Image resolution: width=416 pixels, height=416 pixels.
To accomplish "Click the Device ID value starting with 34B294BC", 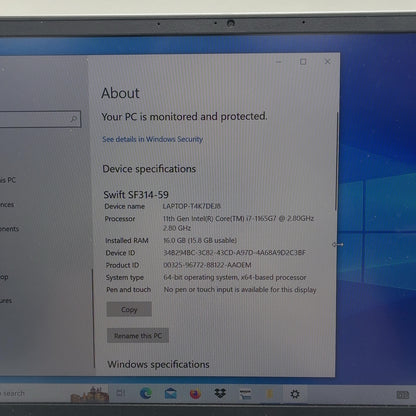I will (x=234, y=253).
